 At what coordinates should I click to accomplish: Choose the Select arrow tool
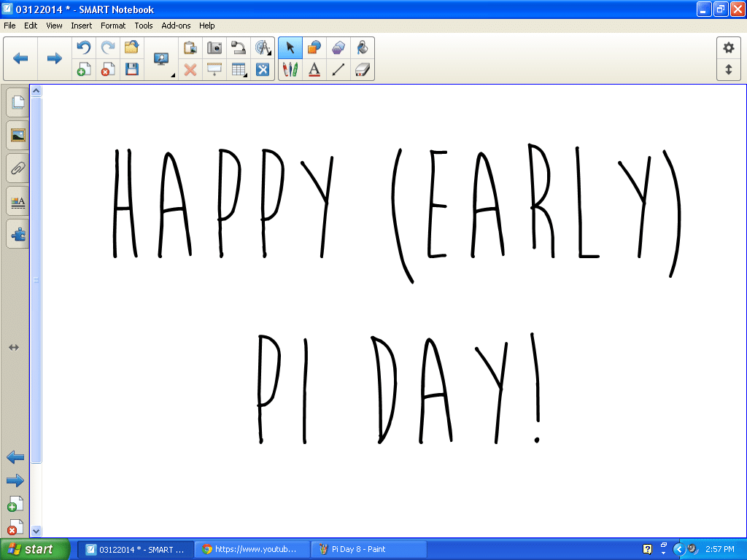click(x=290, y=47)
